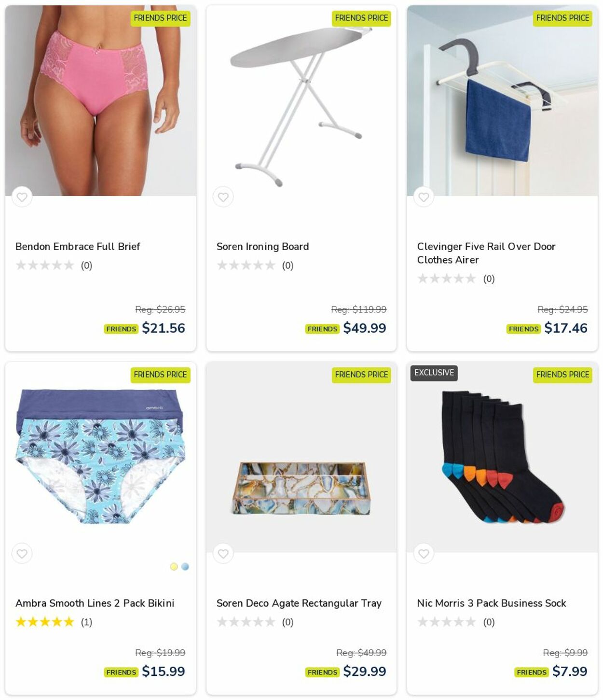The height and width of the screenshot is (700, 603).
Task: Click the ironing board product image
Action: coord(301,100)
